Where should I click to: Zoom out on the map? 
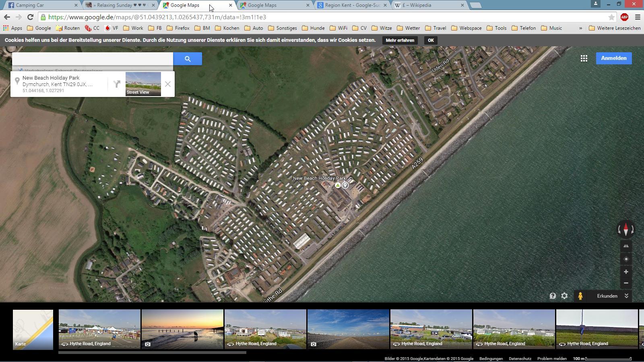point(626,283)
